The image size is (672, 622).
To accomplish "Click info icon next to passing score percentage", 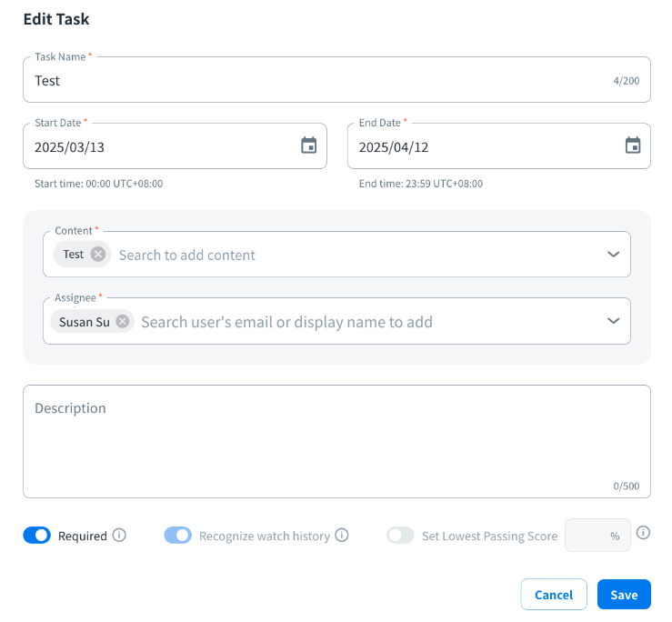I will pos(643,533).
